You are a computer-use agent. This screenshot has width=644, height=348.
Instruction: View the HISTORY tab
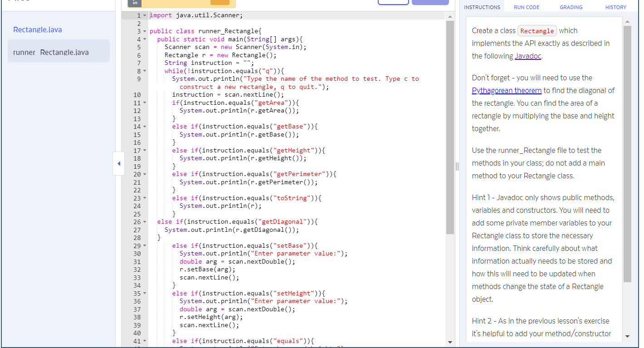(615, 7)
